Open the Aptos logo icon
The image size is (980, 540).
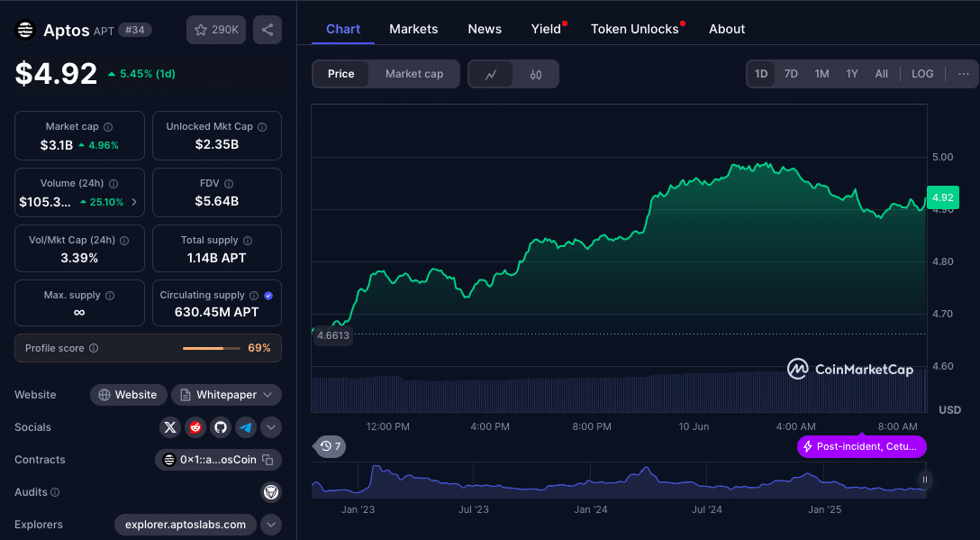pyautogui.click(x=25, y=30)
